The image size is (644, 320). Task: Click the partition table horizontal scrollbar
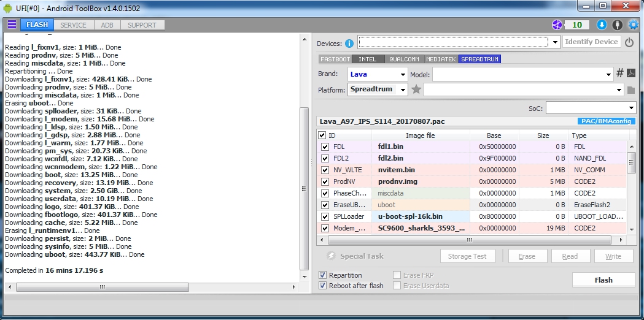pos(469,240)
